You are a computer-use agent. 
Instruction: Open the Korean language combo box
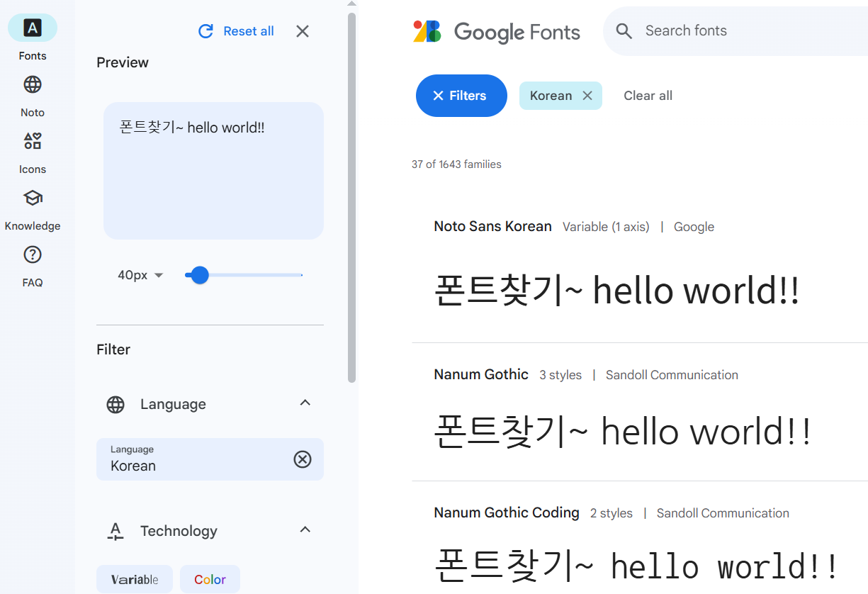(210, 459)
